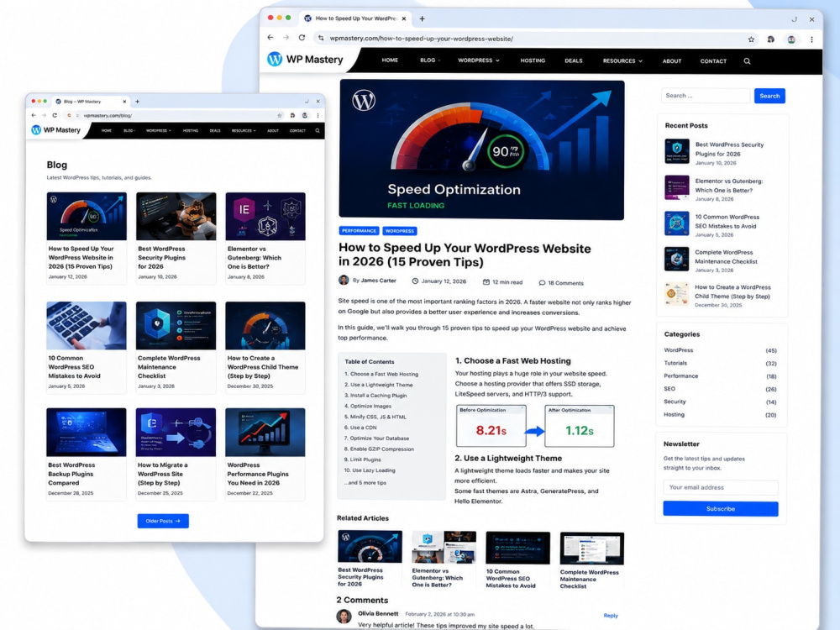Close the 'Blog – WP Mastery' tab
The width and height of the screenshot is (840, 630).
[x=124, y=102]
